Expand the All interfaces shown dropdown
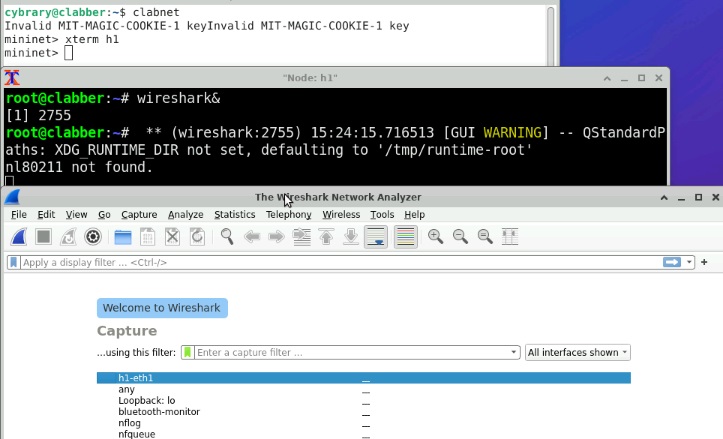The height and width of the screenshot is (439, 723). [578, 352]
